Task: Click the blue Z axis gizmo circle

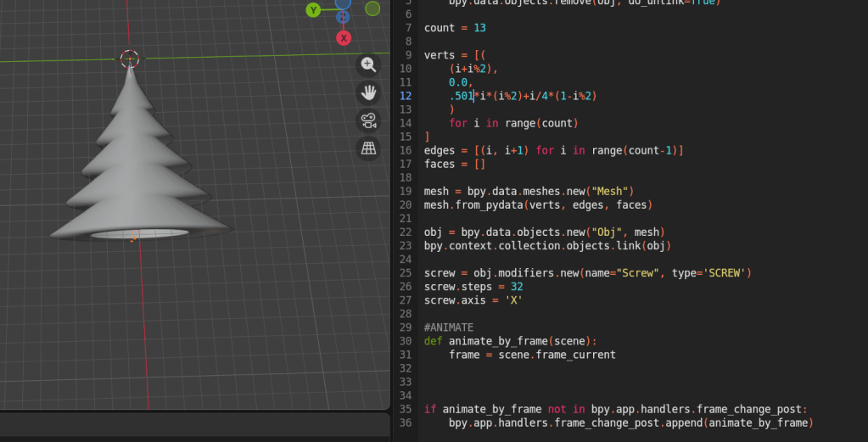Action: pos(343,15)
